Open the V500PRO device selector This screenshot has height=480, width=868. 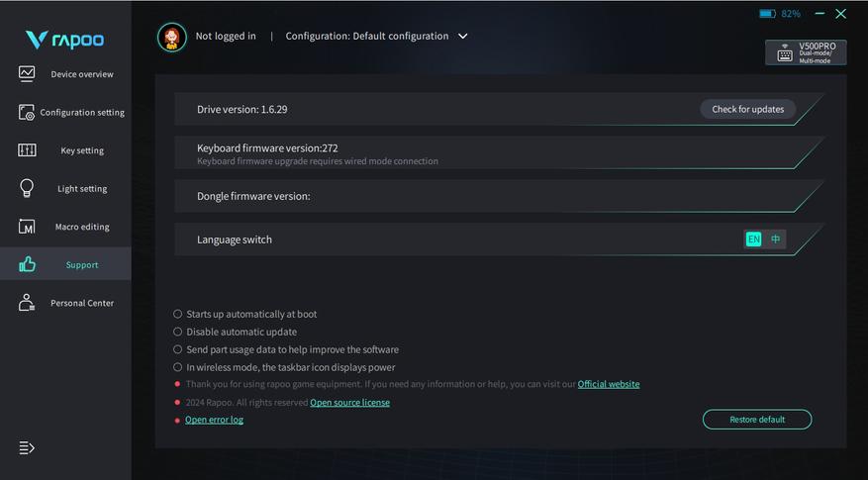click(805, 52)
